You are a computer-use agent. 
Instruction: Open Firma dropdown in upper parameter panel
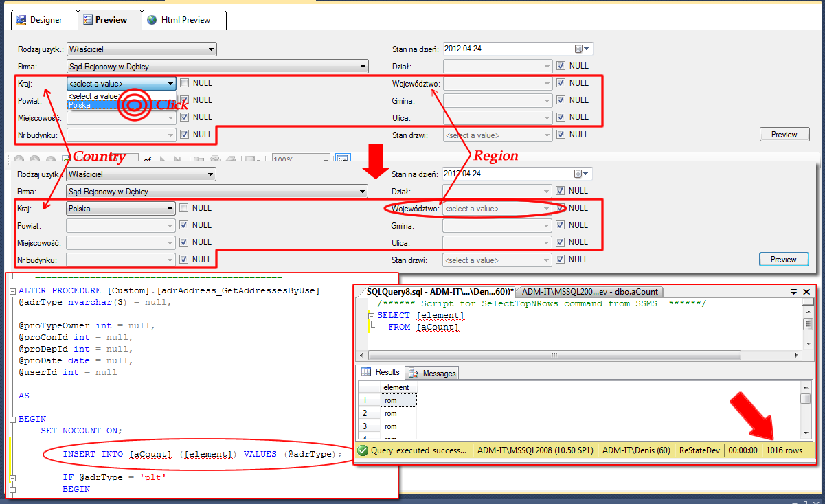coord(218,67)
